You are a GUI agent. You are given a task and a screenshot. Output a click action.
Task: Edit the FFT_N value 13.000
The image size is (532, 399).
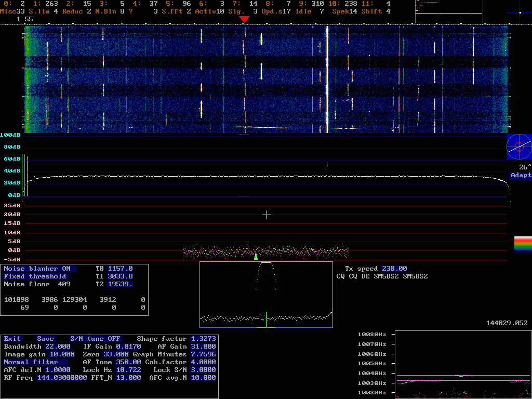pos(128,378)
